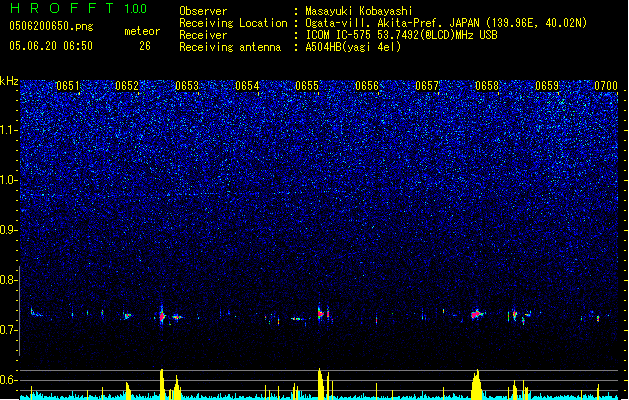Select the ICOM IC-575 receiver text

pos(401,35)
